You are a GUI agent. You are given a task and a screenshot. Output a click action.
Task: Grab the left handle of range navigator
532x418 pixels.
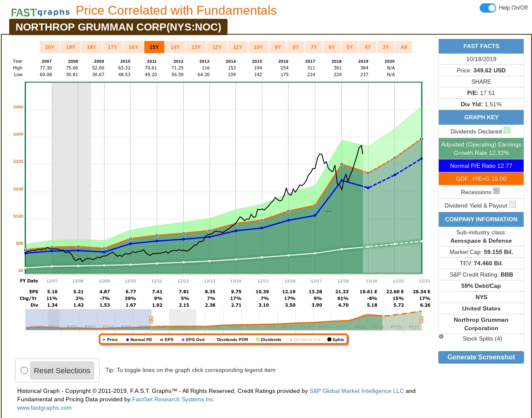tap(151, 320)
